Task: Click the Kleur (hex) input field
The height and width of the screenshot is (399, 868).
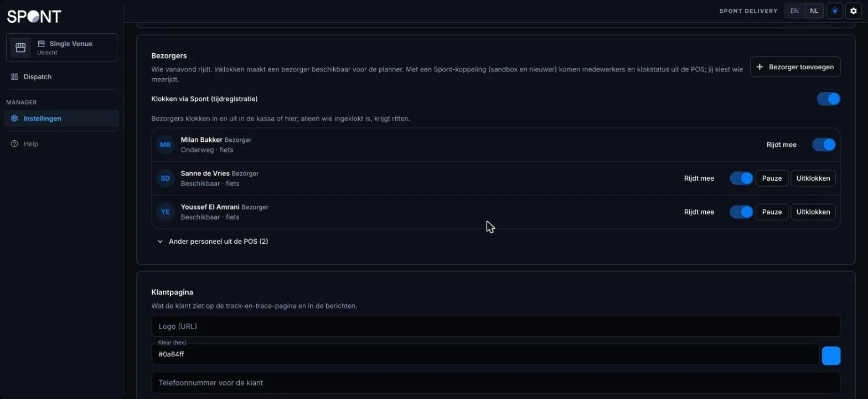Action: tap(485, 354)
